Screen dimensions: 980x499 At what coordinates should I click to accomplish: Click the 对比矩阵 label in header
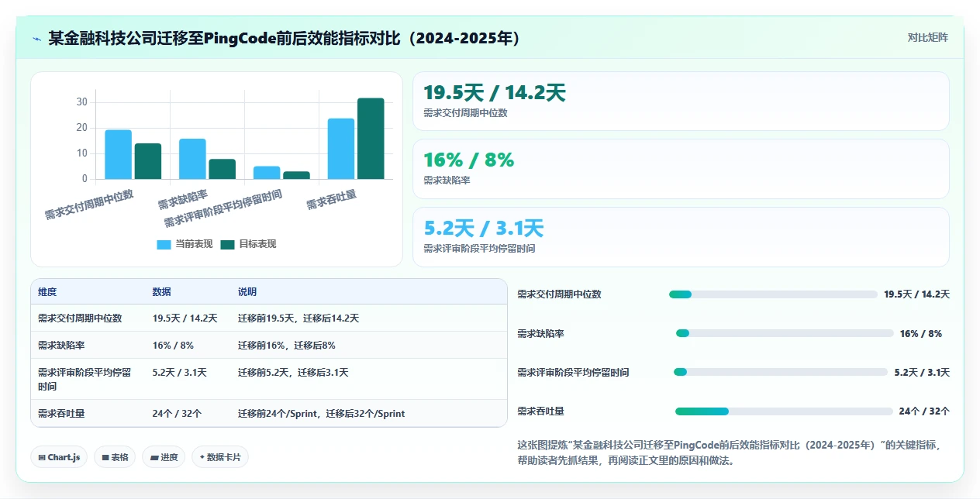pyautogui.click(x=927, y=37)
